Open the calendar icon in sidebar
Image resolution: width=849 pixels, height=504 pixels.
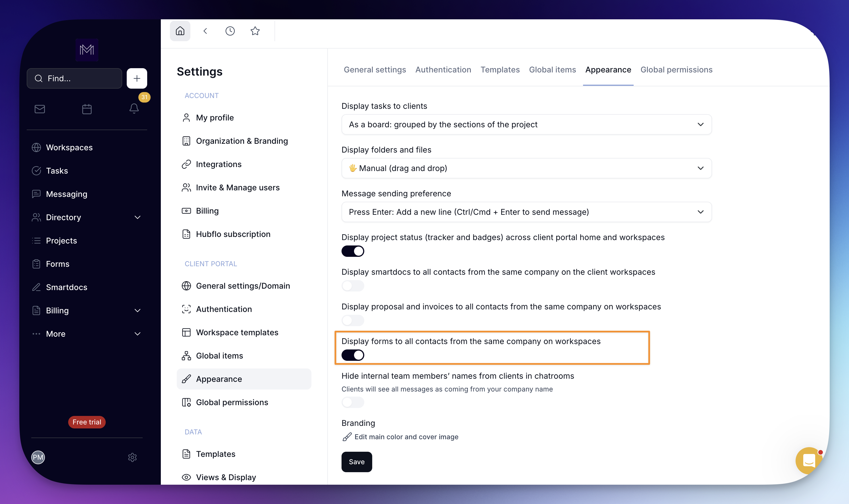[87, 109]
